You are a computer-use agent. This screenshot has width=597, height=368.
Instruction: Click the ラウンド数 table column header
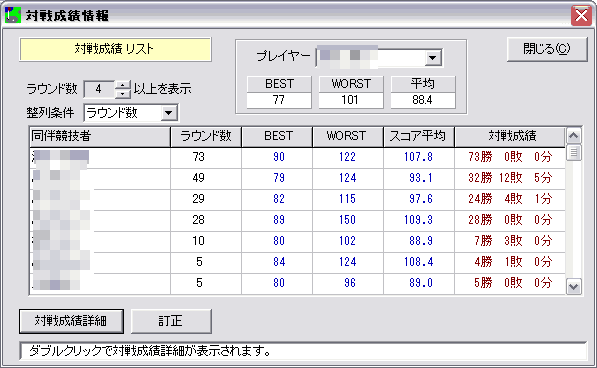point(206,137)
